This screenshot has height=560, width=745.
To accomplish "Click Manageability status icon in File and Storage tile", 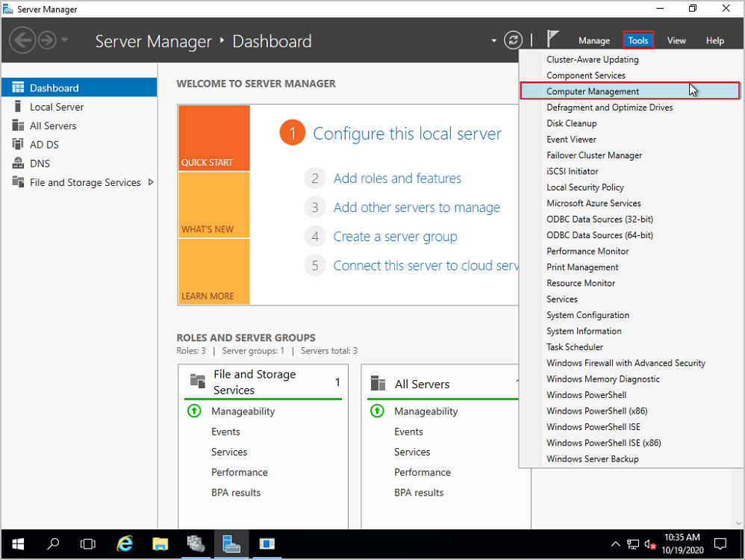I will (194, 411).
